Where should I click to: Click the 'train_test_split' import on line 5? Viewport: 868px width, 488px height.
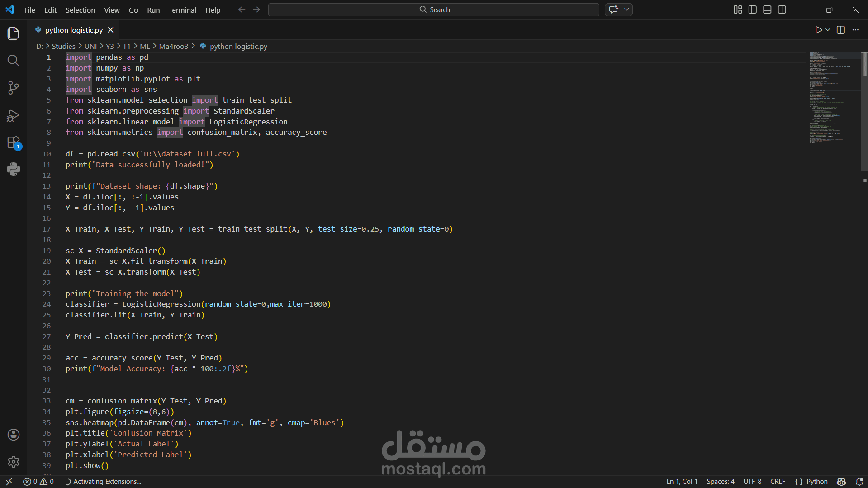[257, 100]
